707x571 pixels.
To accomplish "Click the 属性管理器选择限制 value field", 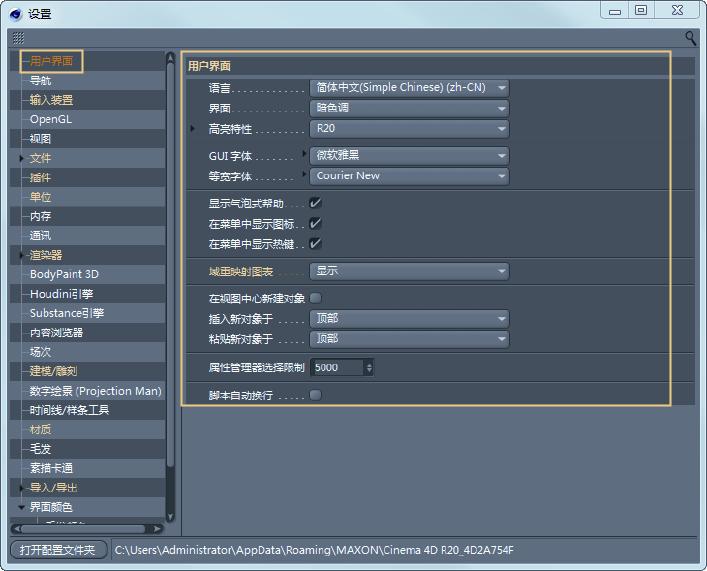I will (338, 367).
